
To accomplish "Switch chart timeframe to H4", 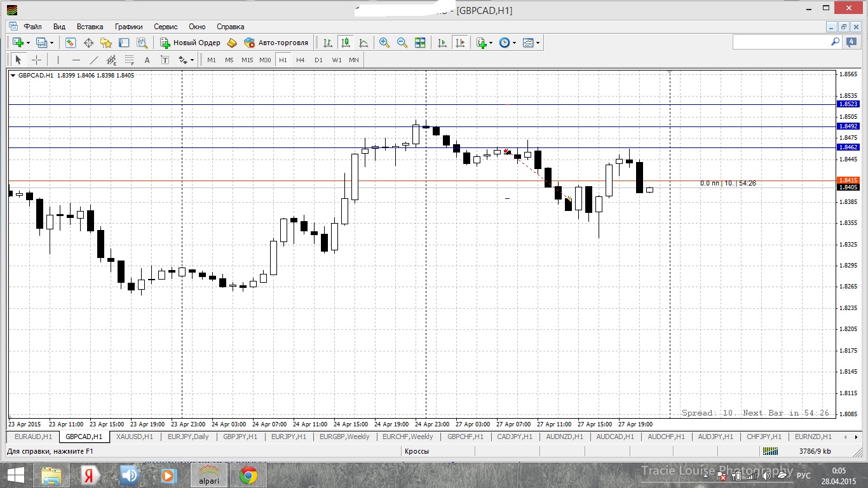I will point(301,60).
